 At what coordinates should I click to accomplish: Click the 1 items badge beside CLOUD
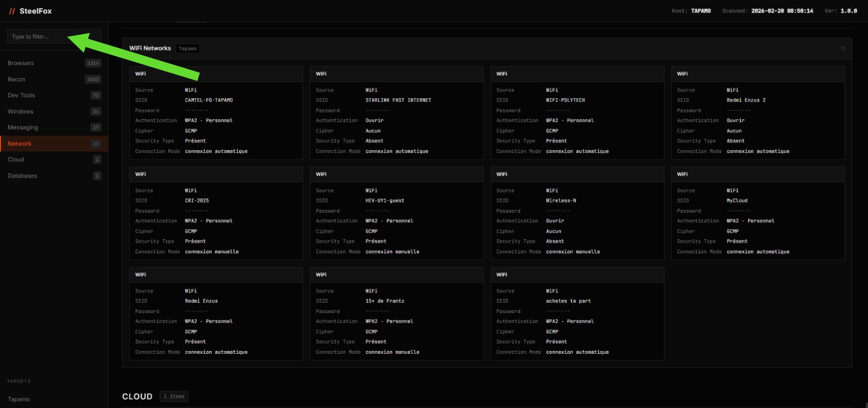coord(174,397)
